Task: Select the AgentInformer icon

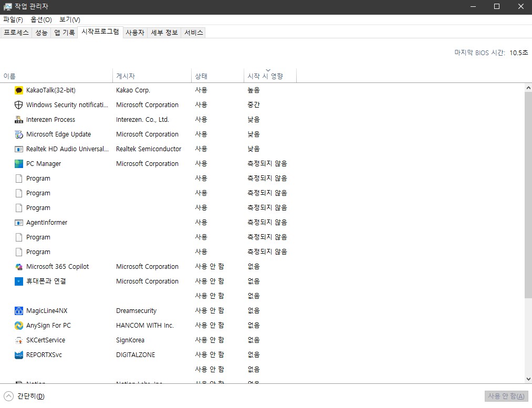Action: [x=18, y=222]
